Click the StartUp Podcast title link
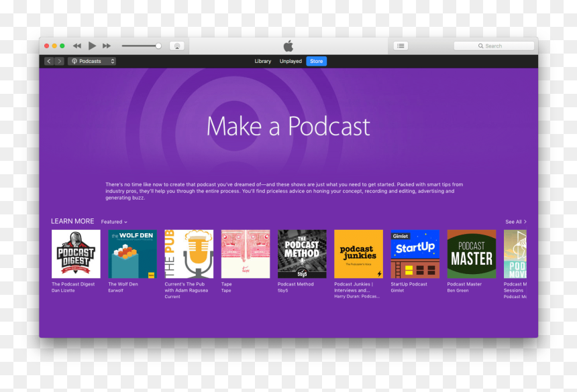 (x=409, y=284)
